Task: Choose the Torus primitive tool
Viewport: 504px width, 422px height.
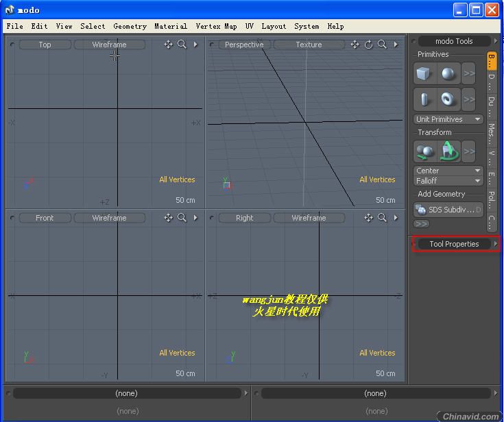Action: [448, 99]
